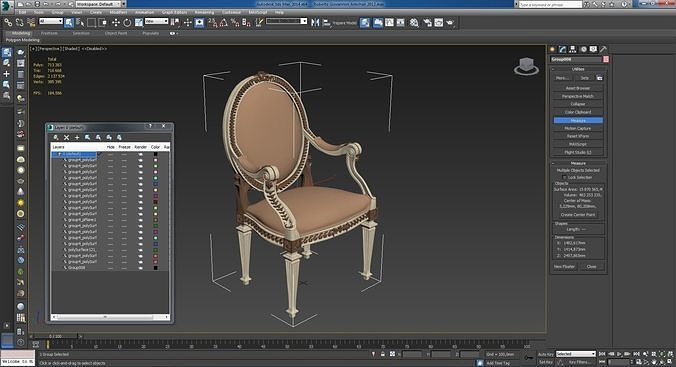Click the Perspective Match button
The width and height of the screenshot is (676, 367).
(578, 96)
